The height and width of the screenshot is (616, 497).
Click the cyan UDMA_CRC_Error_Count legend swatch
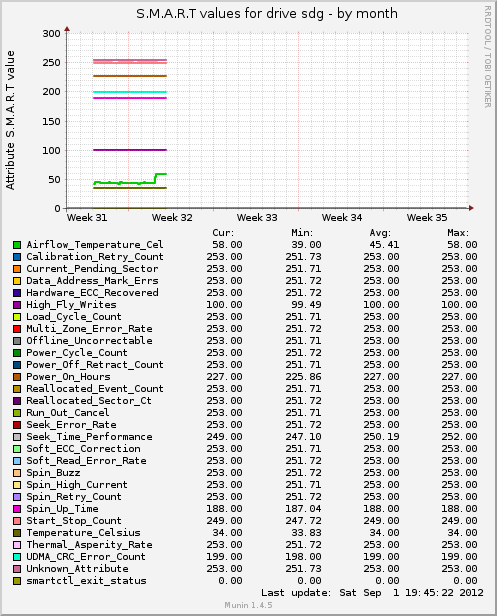coord(17,557)
